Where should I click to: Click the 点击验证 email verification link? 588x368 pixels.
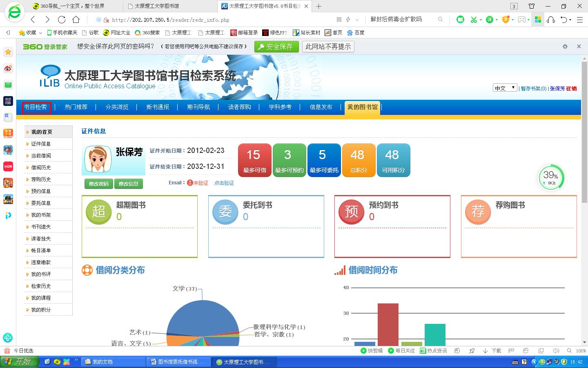[224, 183]
